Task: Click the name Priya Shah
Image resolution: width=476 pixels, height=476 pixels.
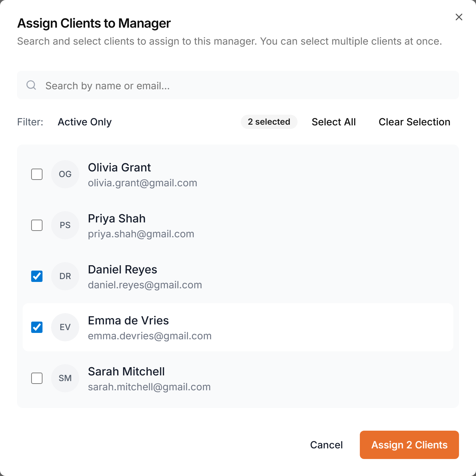Action: click(x=117, y=219)
